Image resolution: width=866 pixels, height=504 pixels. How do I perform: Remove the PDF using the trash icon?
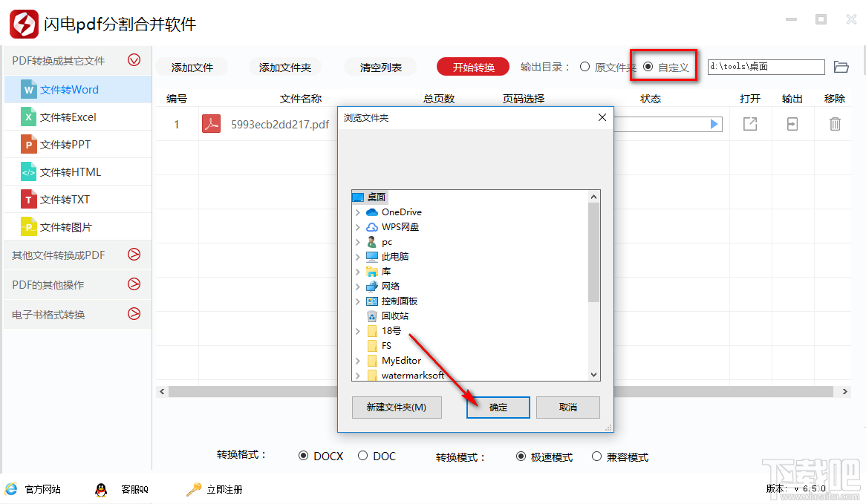tap(834, 124)
